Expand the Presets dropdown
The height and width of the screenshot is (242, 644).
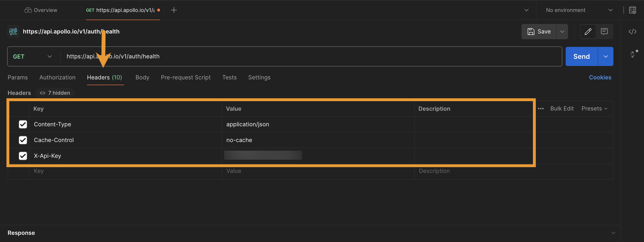click(x=594, y=109)
